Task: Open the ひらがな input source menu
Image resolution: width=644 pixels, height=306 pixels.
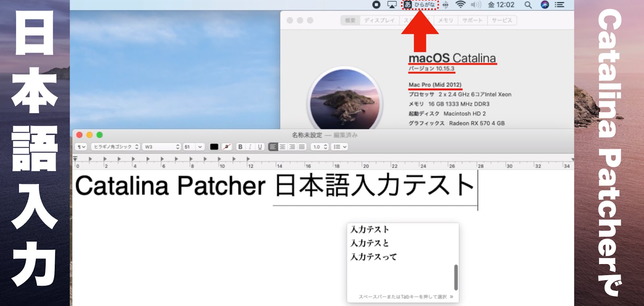Action: [420, 5]
